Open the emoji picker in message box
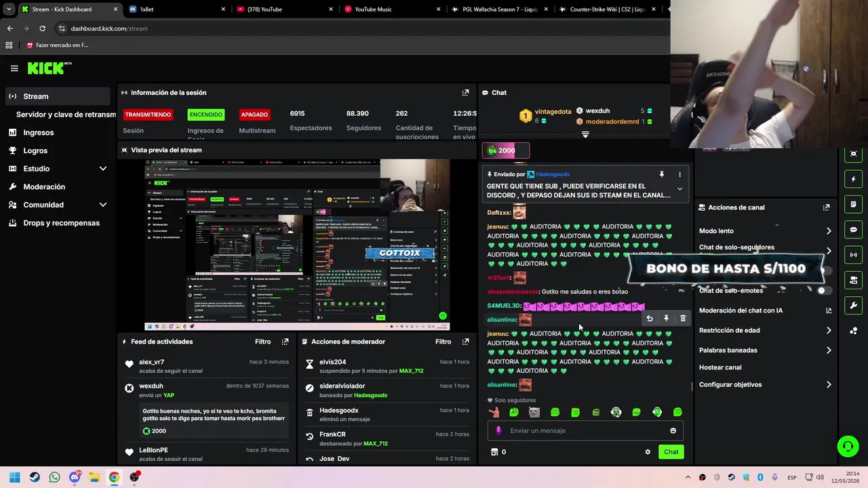 673,430
